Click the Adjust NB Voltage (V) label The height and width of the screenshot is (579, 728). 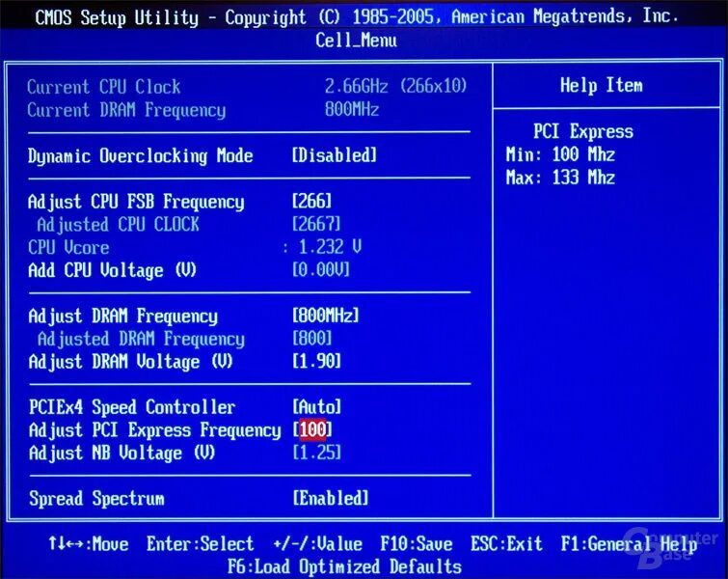tap(121, 454)
